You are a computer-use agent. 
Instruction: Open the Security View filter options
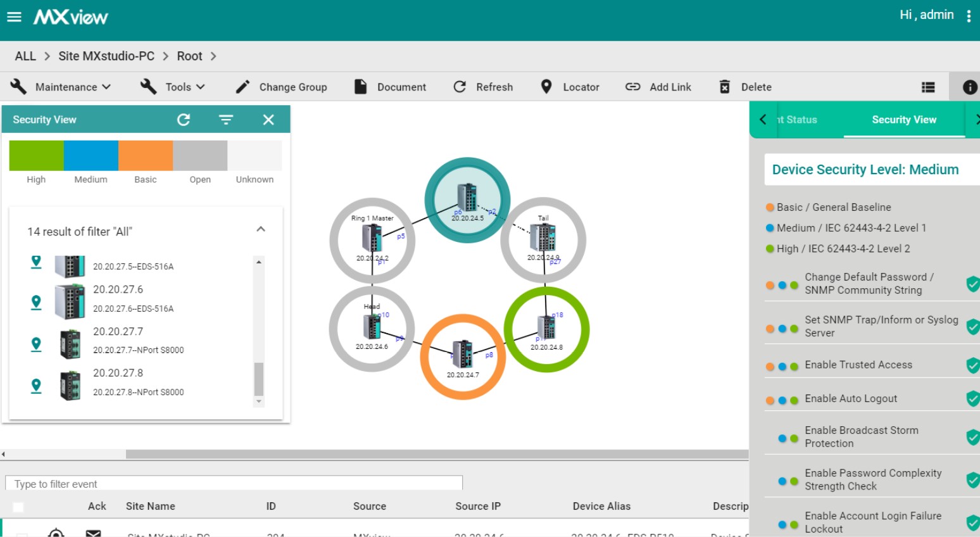[x=226, y=120]
